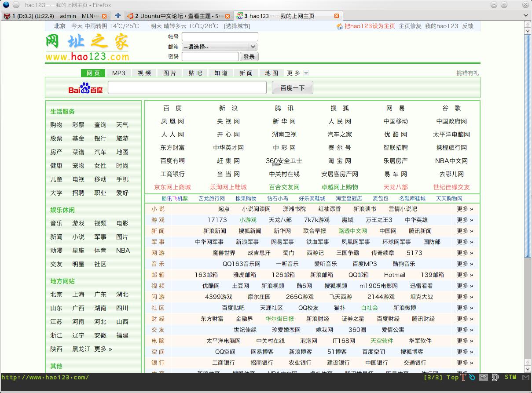Open the 路透中文网 link
Image resolution: width=532 pixels, height=393 pixels.
pos(353,231)
